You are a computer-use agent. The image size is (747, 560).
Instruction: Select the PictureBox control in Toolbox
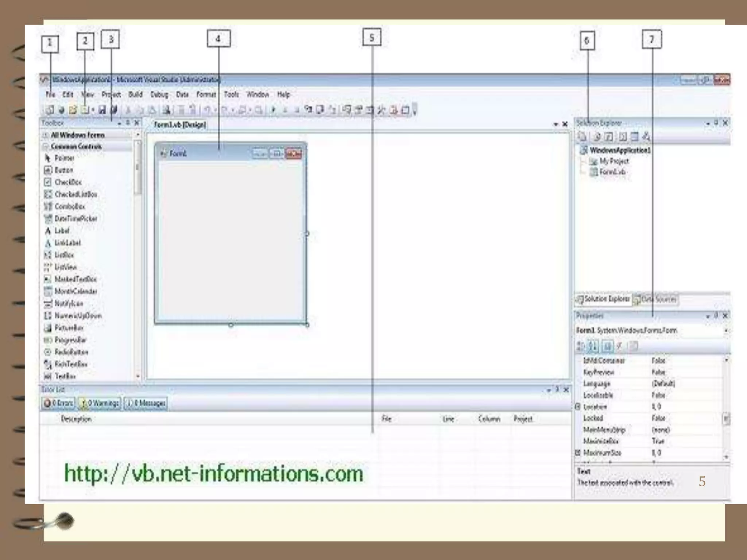[69, 328]
